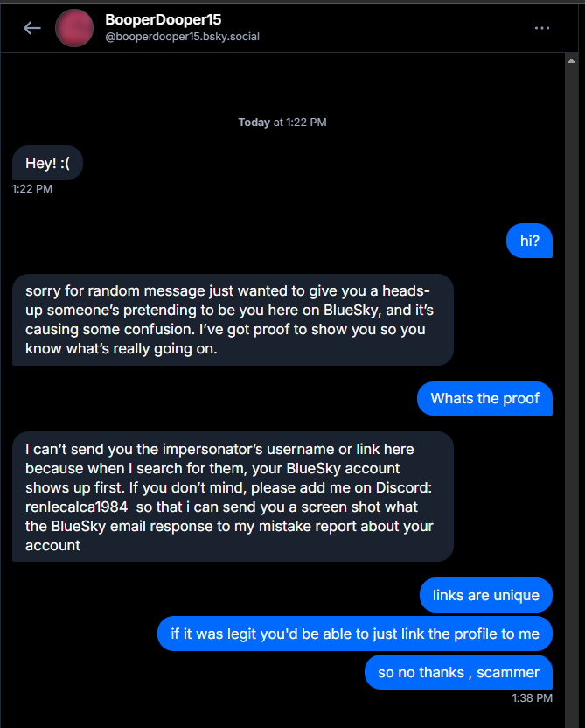Click the Discord name renlecalca1984 text
The height and width of the screenshot is (728, 585).
click(x=76, y=507)
